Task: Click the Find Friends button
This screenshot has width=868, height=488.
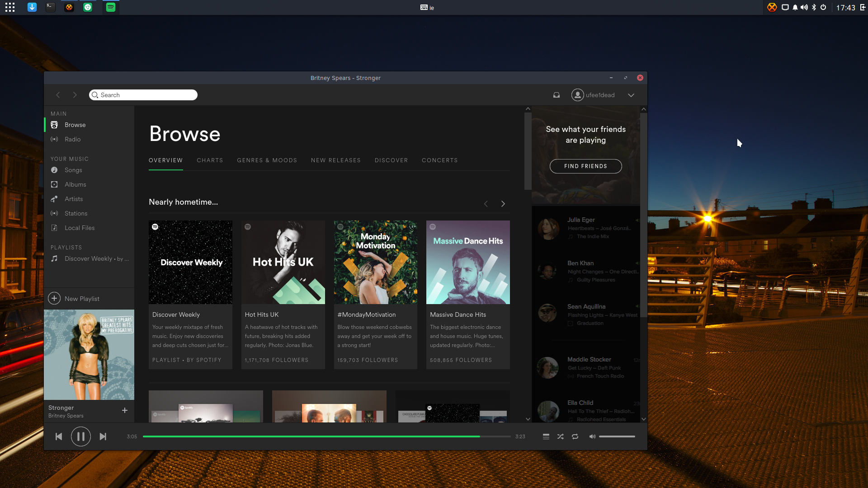Action: 586,166
